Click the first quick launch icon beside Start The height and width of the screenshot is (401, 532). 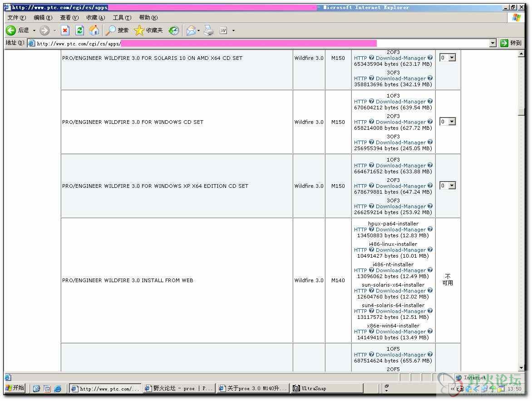(x=36, y=389)
